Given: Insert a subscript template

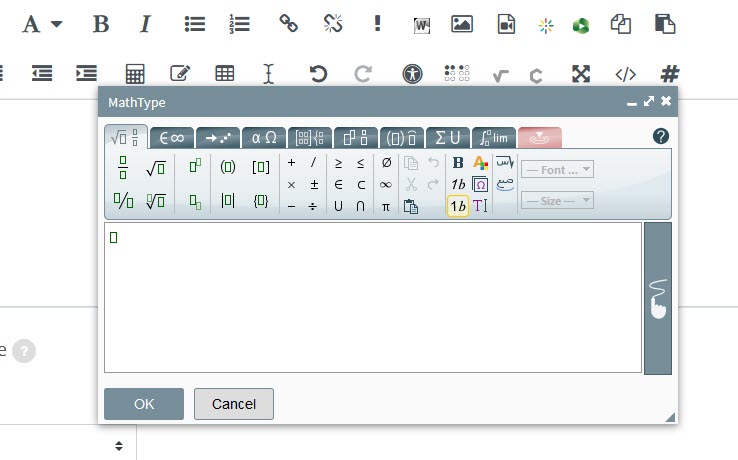Looking at the screenshot, I should [x=195, y=202].
